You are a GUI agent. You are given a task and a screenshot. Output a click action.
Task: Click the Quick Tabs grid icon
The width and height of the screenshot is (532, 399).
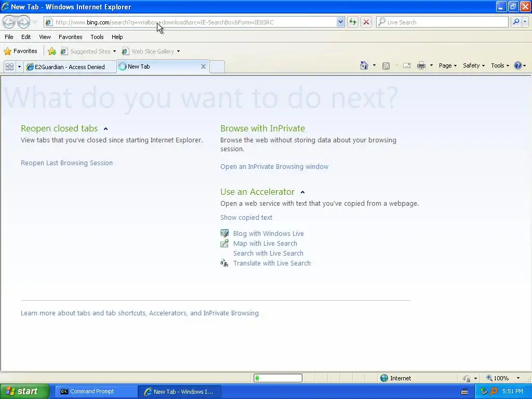[9, 67]
